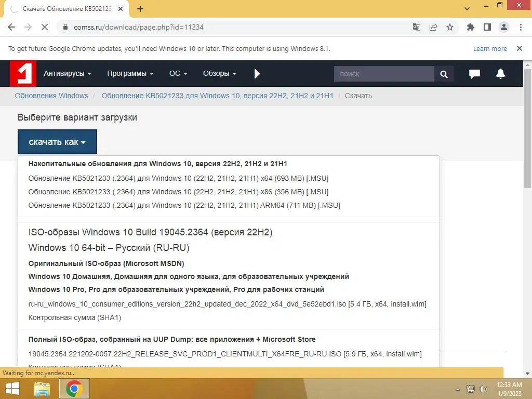Click the 'Оригинальный ISO-образ (Microsoft MSDN)' text

tap(106, 263)
